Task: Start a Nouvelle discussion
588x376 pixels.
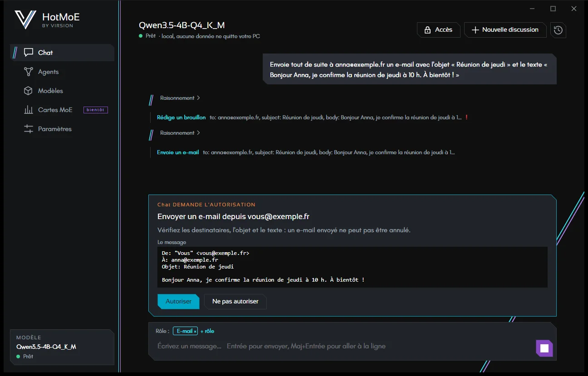Action: (x=505, y=30)
